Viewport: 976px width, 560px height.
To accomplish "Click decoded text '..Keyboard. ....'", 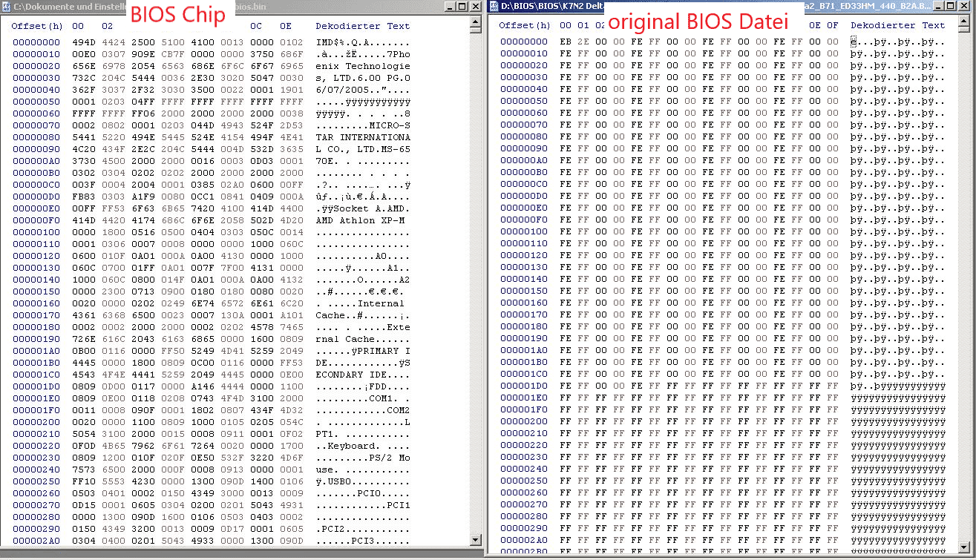I will pos(363,446).
